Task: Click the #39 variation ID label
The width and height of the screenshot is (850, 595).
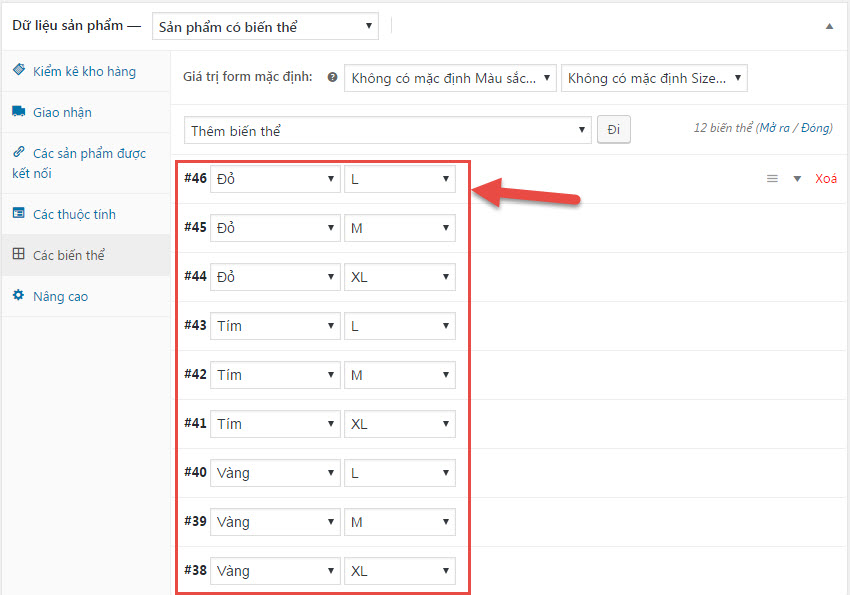Action: pos(195,521)
